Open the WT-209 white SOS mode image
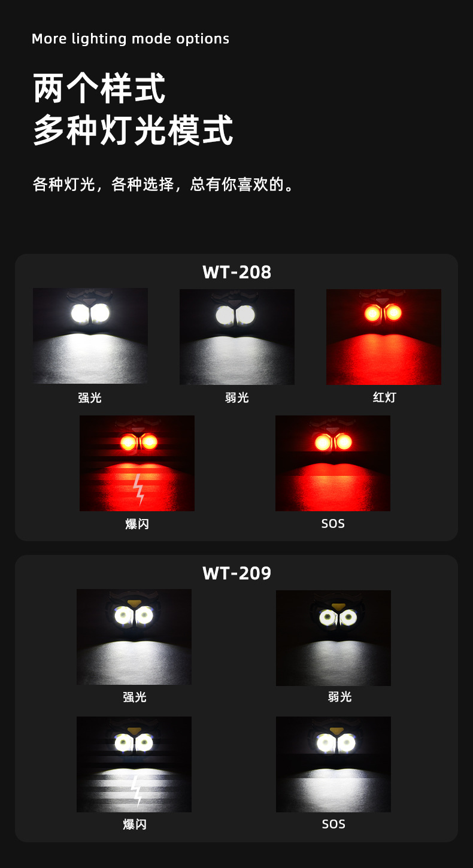 333,764
